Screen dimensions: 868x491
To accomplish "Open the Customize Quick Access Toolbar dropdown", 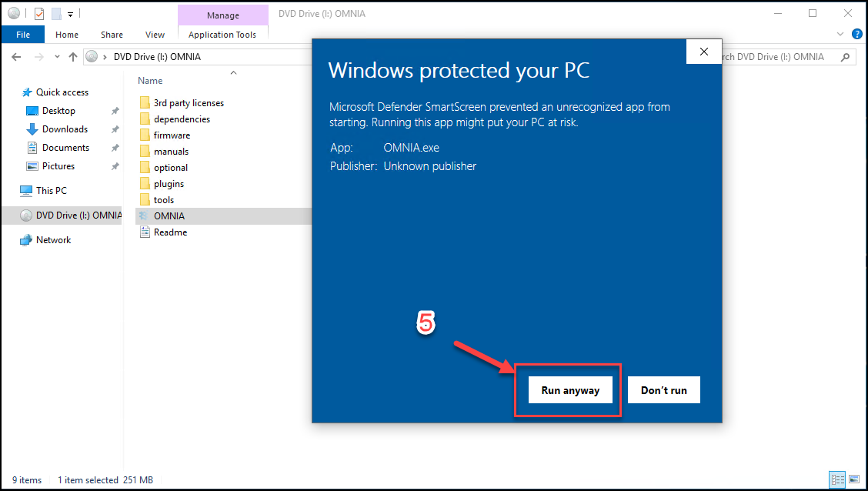I will click(x=70, y=15).
